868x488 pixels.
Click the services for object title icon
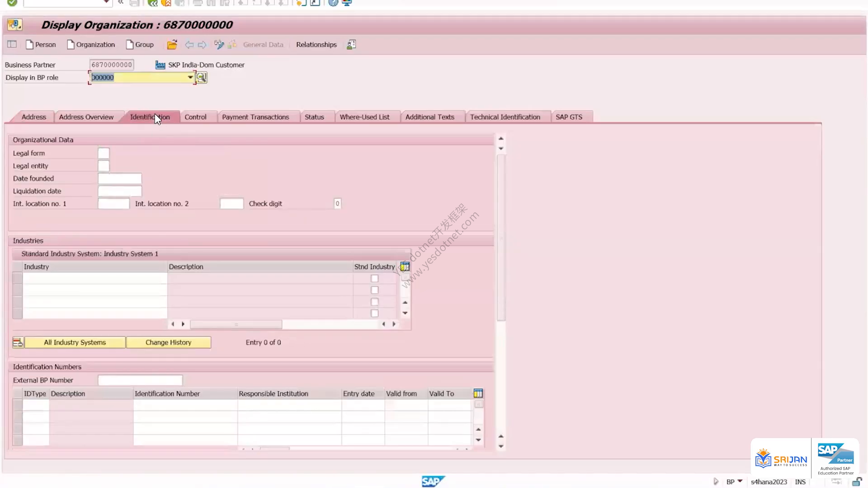(x=14, y=25)
